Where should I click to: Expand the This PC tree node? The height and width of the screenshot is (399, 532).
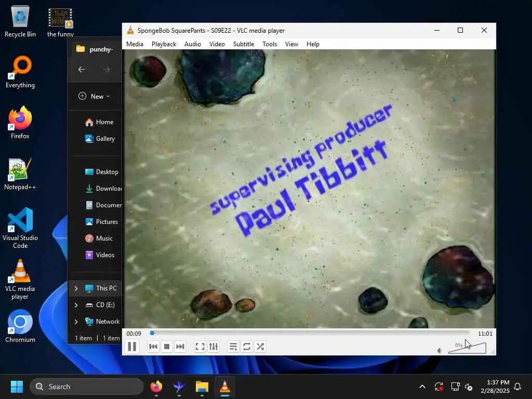(76, 288)
